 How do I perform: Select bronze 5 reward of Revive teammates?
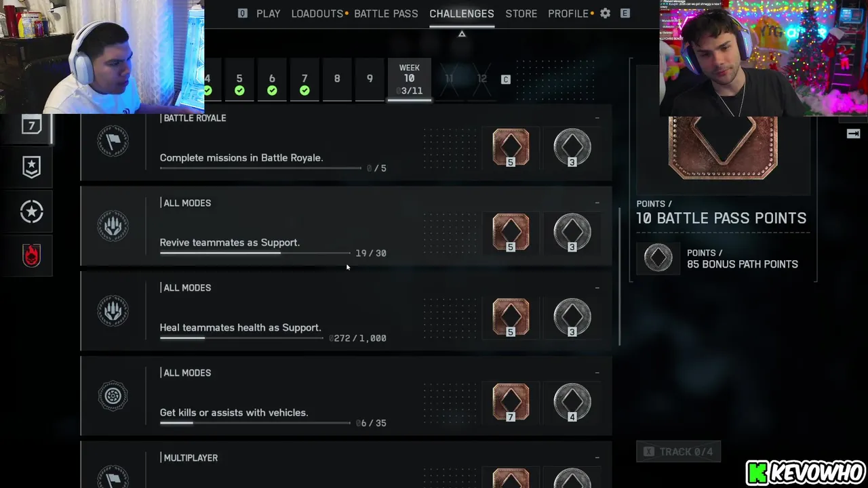511,232
